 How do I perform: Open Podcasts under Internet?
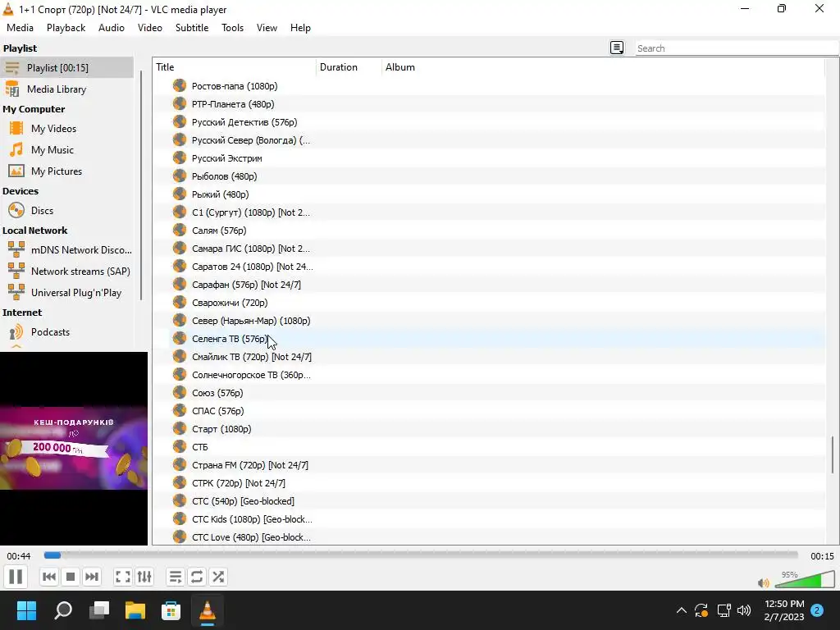(x=66, y=332)
